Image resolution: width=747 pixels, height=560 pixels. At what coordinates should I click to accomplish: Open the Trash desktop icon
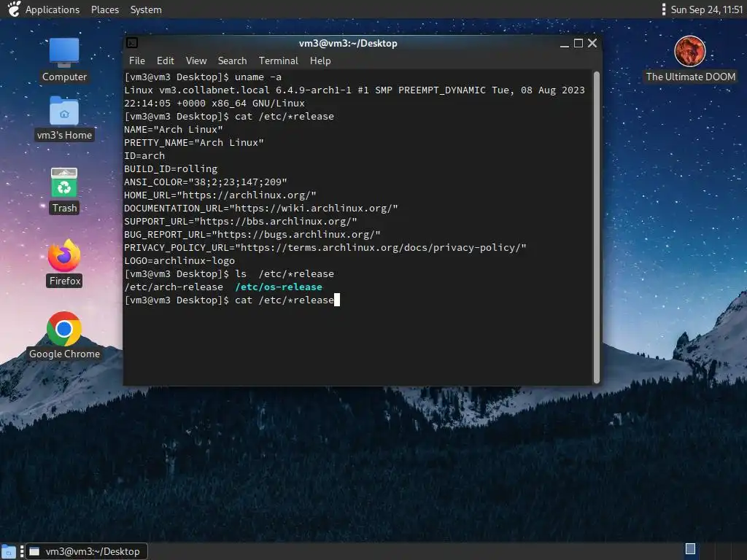[64, 190]
